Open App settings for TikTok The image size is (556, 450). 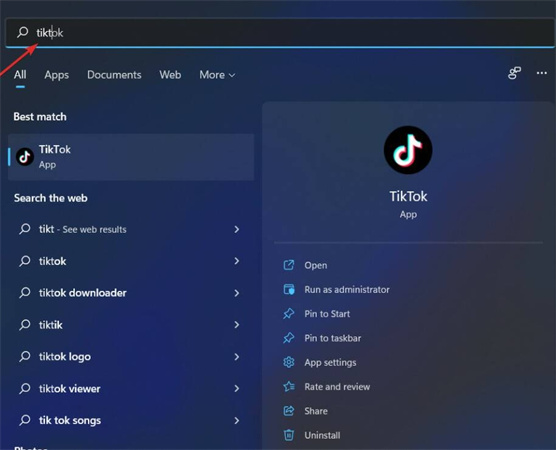tap(330, 363)
